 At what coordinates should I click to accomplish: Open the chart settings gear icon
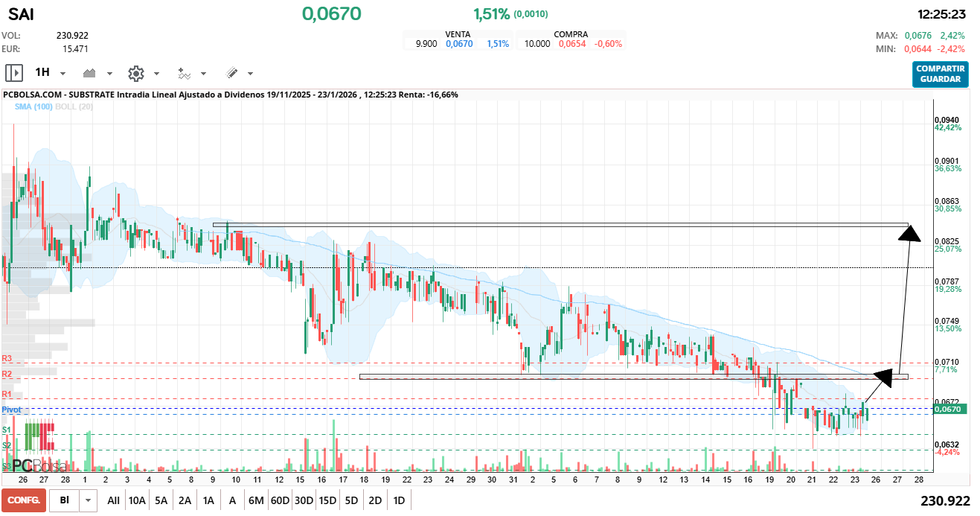[135, 73]
